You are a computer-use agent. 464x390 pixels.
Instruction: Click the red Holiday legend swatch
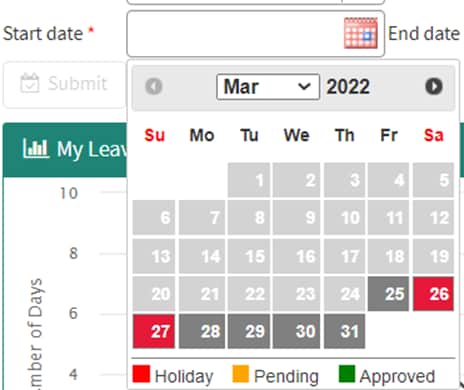141,374
